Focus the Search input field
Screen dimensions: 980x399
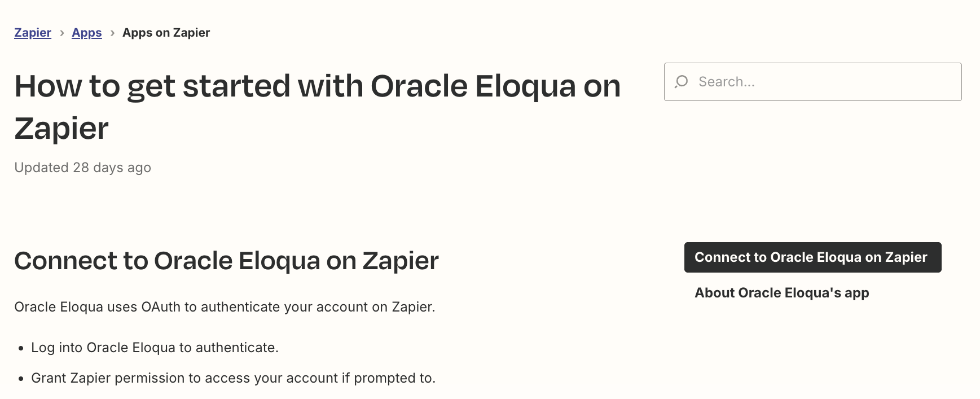(812, 82)
